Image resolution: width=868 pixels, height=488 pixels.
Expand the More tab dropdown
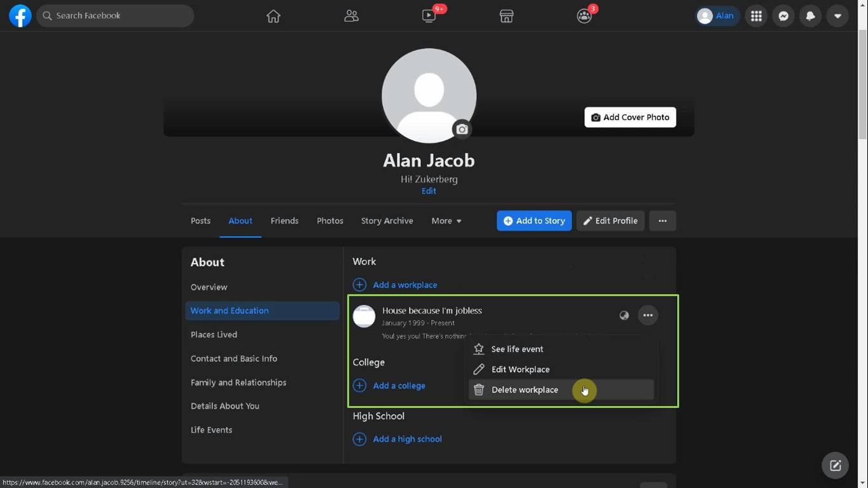coord(446,220)
